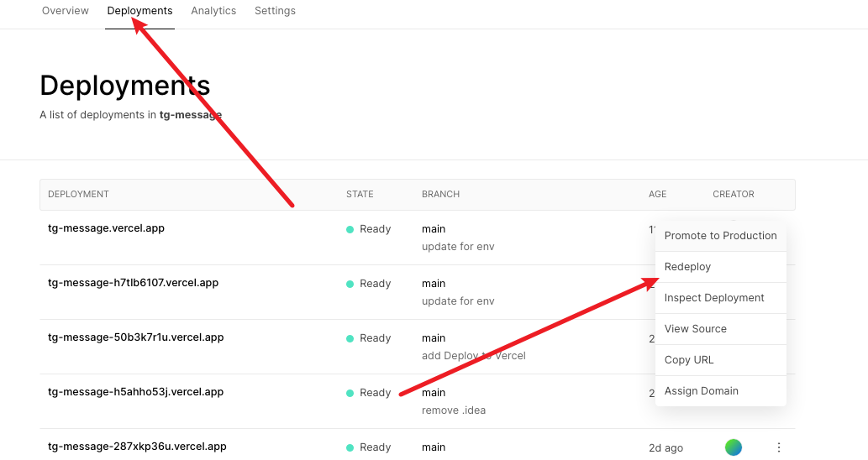868x460 pixels.
Task: Click Copy URL in the menu
Action: [720, 359]
